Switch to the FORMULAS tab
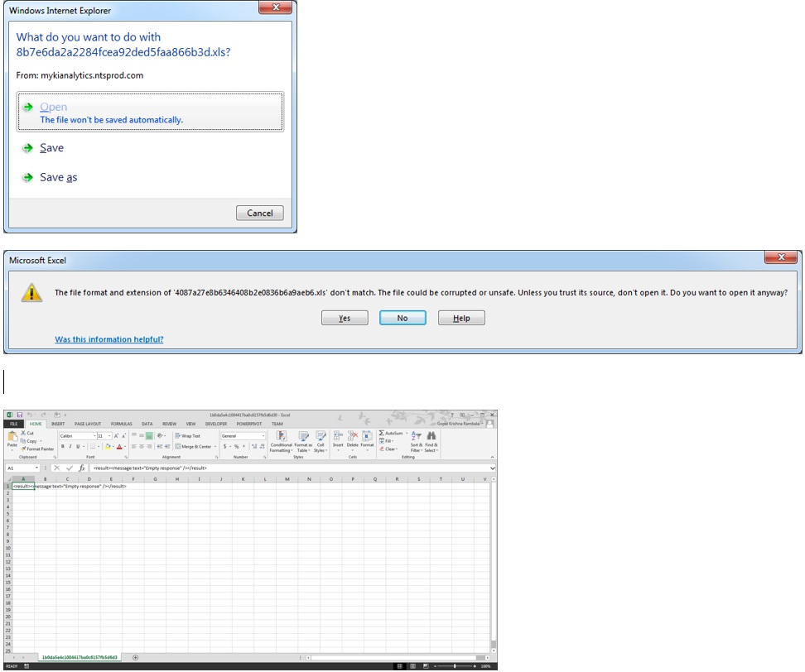The height and width of the screenshot is (672, 805). 121,424
